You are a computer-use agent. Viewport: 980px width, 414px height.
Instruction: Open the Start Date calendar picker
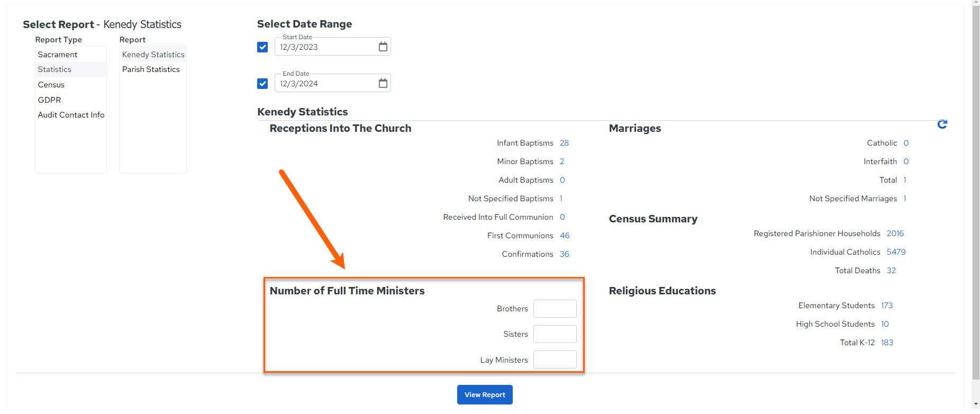pyautogui.click(x=383, y=47)
